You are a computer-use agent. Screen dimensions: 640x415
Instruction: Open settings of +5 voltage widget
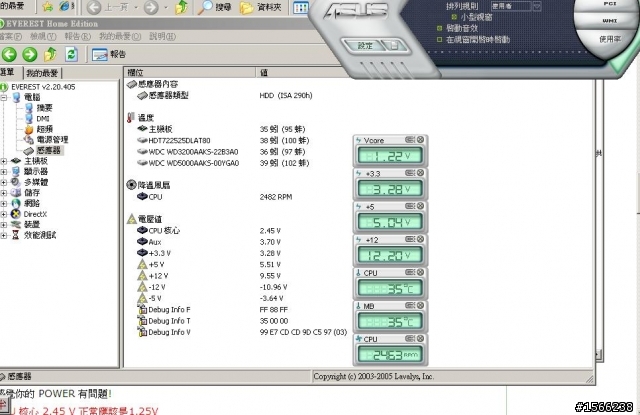pyautogui.click(x=410, y=206)
